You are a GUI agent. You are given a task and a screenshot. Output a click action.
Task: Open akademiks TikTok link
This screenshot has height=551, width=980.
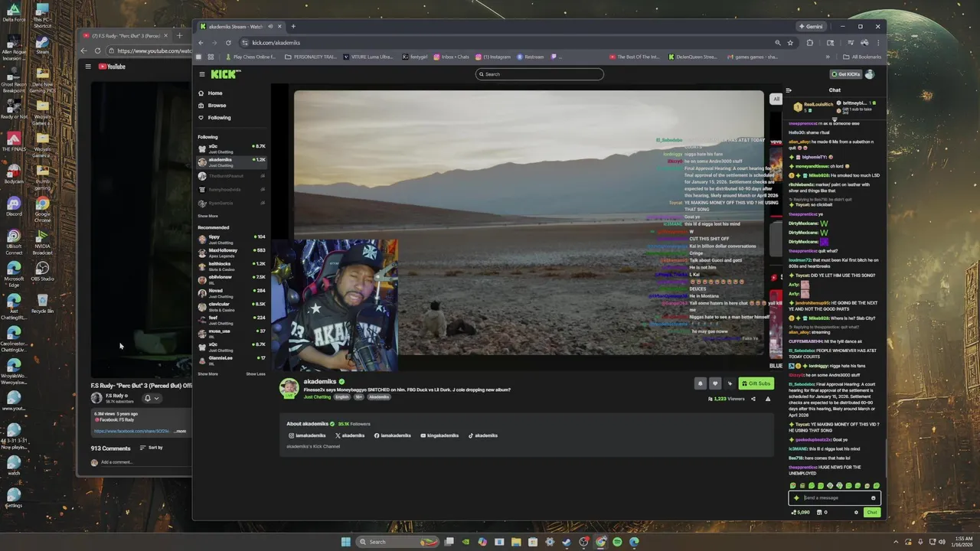[x=483, y=435]
